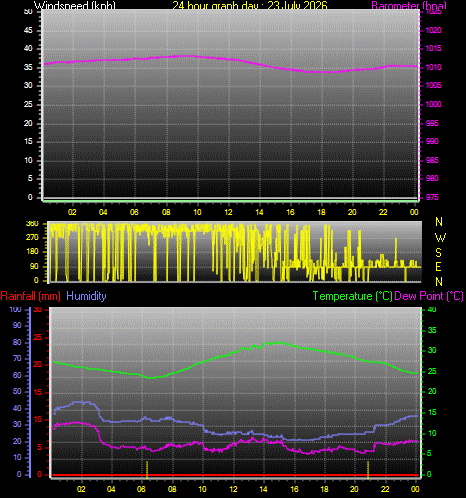Select the "Windspeed (kph)" axis heading
466x498 pixels.
pyautogui.click(x=75, y=5)
